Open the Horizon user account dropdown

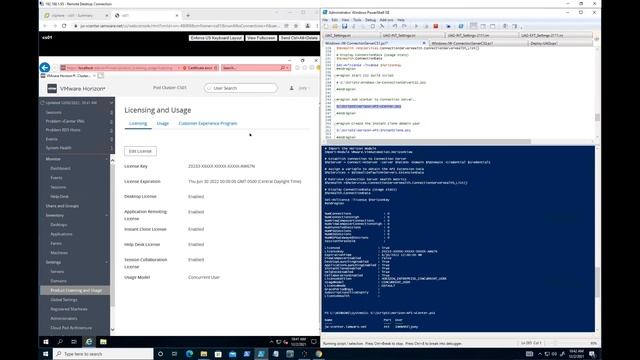coord(304,88)
